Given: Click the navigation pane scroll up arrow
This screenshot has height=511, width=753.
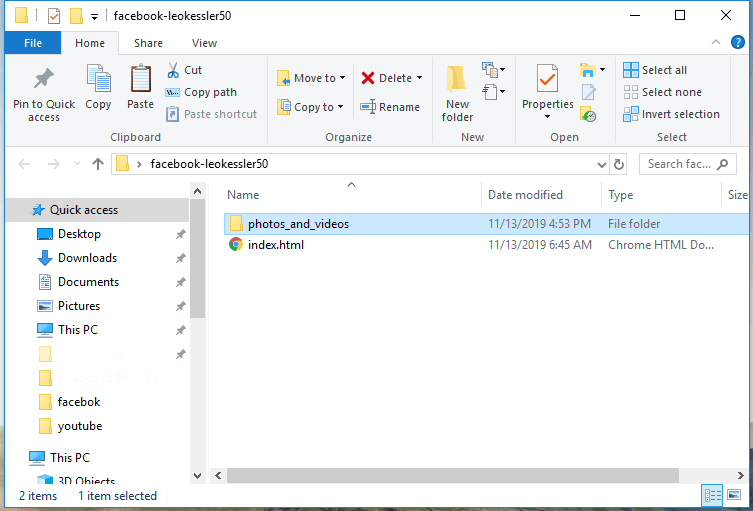Looking at the screenshot, I should (x=197, y=192).
